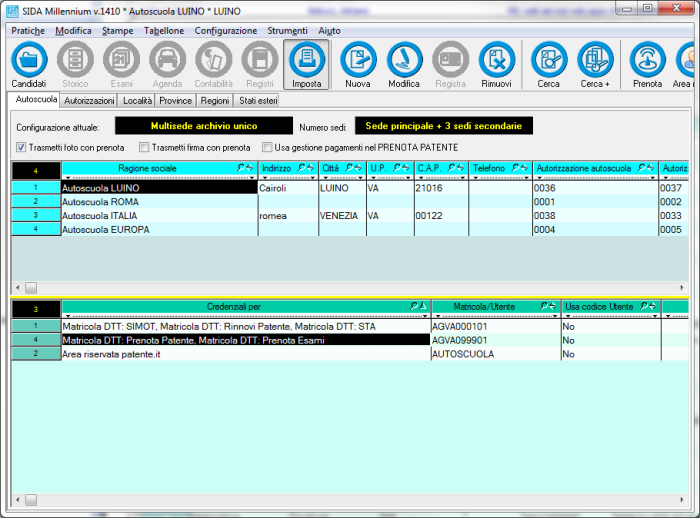Check Usa gestione pagamenti nel PRENOTA PATENTE
700x518 pixels.
(267, 147)
